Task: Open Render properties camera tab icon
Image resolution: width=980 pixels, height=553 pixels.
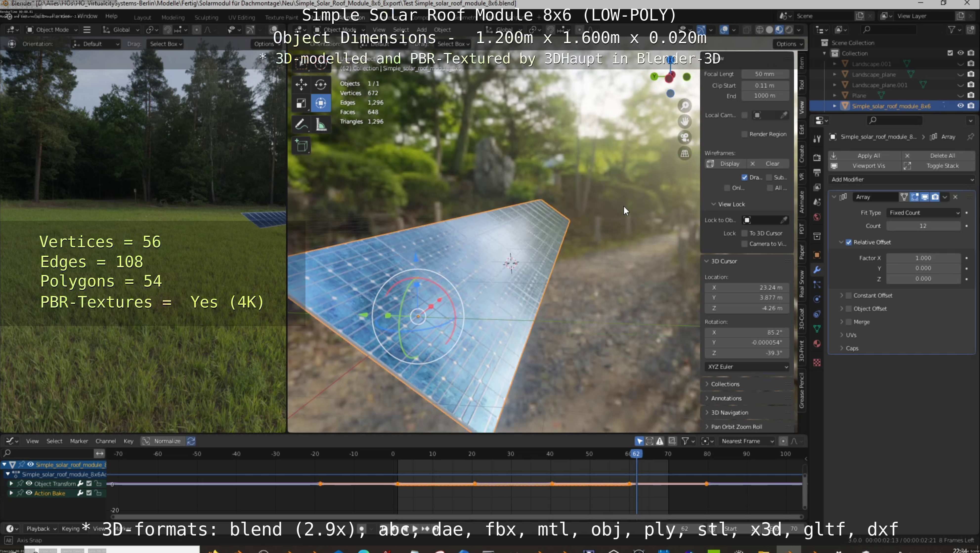Action: pyautogui.click(x=816, y=157)
